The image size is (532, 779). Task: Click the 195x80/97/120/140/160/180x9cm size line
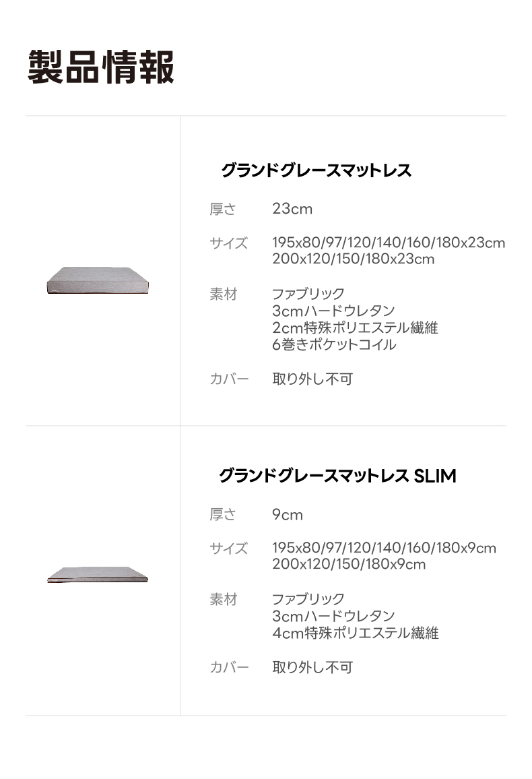pyautogui.click(x=384, y=548)
